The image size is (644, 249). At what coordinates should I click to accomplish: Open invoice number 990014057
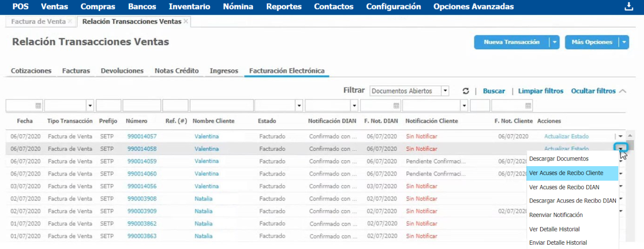click(142, 136)
